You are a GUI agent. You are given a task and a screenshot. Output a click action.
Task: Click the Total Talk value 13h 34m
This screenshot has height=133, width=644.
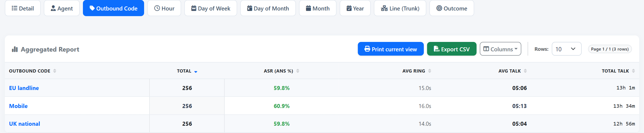624,106
